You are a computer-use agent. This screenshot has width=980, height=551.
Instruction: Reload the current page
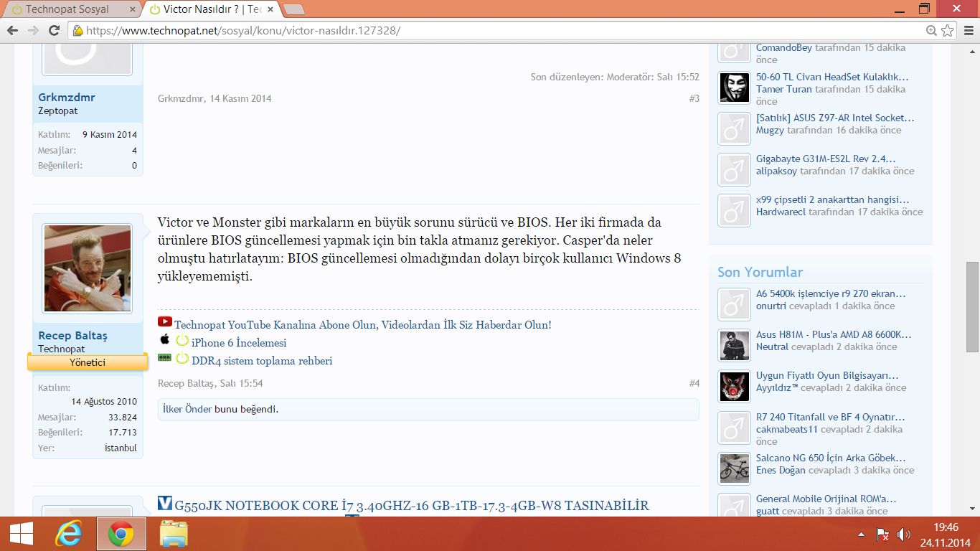pos(54,30)
